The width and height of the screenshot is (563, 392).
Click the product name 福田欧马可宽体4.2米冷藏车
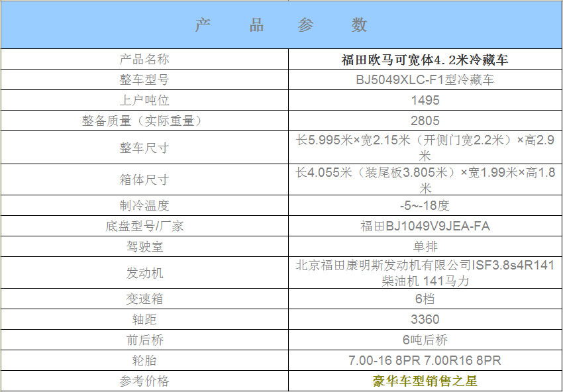(425, 60)
